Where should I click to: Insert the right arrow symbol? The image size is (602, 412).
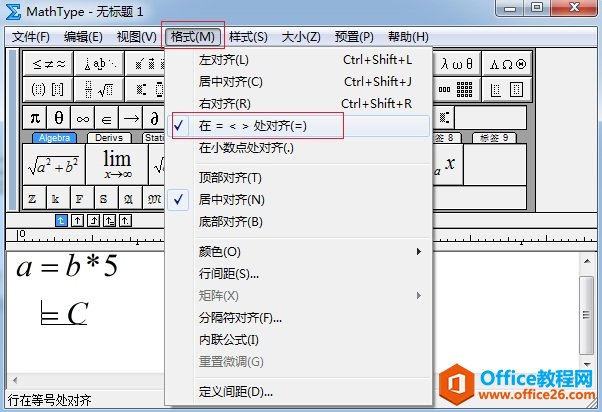[x=130, y=118]
